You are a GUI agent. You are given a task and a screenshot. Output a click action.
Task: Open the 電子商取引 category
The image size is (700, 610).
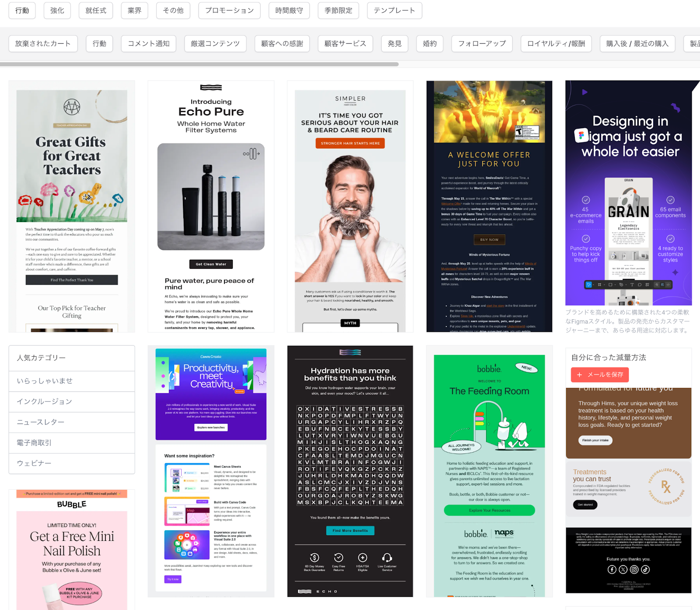tap(72, 443)
